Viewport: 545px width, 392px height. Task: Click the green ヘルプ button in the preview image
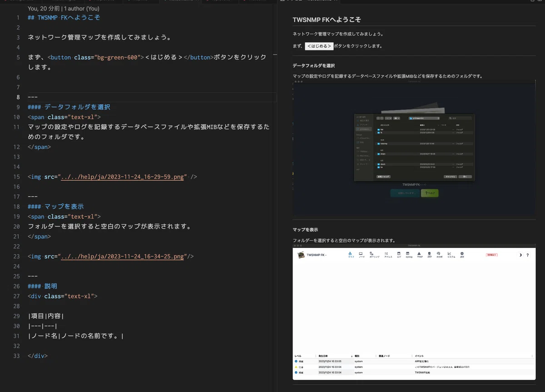(429, 193)
